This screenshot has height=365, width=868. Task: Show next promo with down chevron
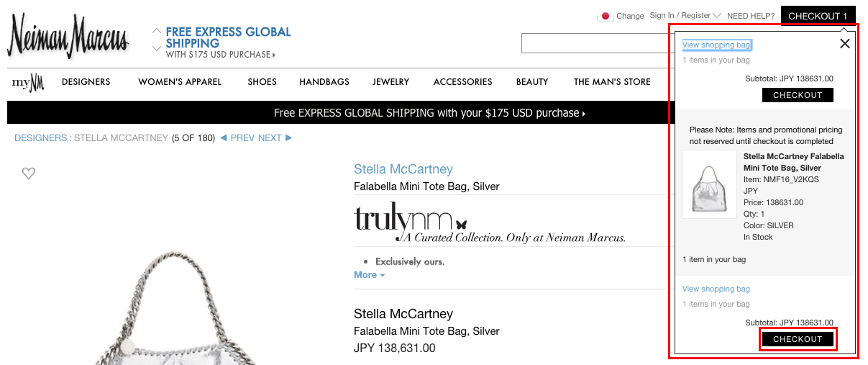[157, 48]
